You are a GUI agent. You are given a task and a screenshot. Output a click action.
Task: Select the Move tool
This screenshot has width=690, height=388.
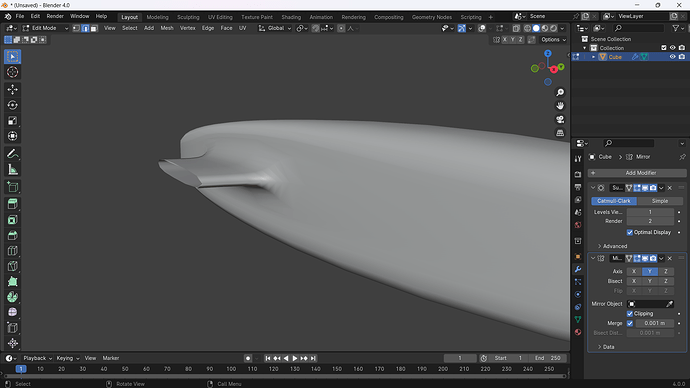point(12,89)
